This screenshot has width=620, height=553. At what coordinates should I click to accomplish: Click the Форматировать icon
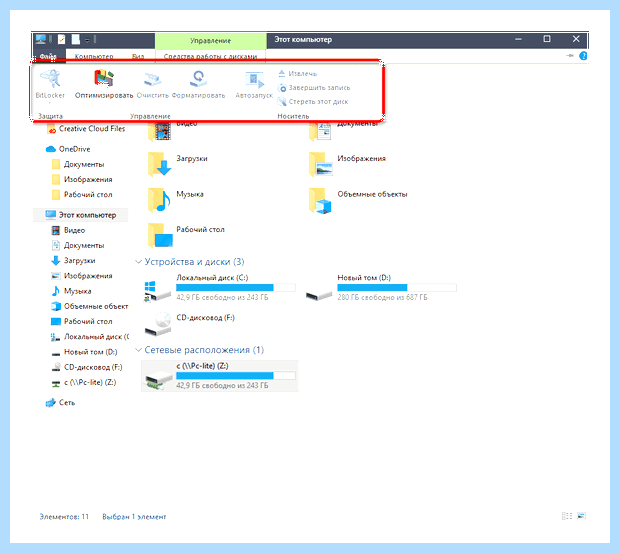click(x=198, y=79)
